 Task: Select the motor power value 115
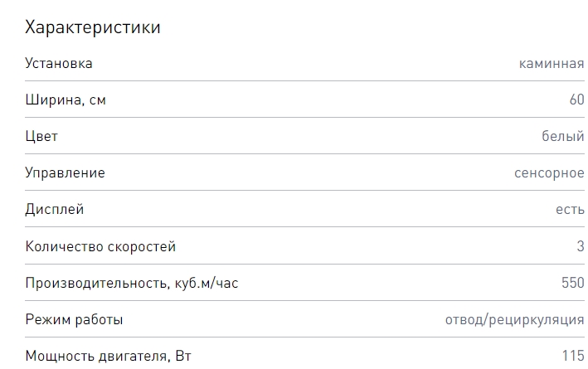572,357
